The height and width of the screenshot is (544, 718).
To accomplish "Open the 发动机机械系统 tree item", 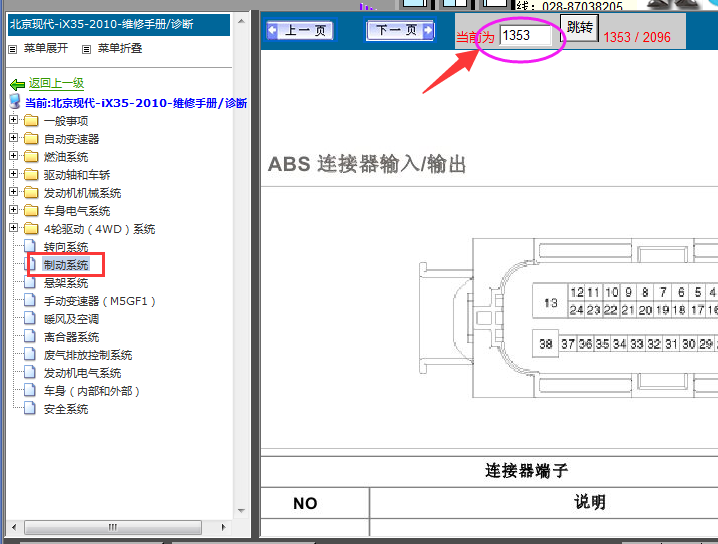I will click(82, 193).
